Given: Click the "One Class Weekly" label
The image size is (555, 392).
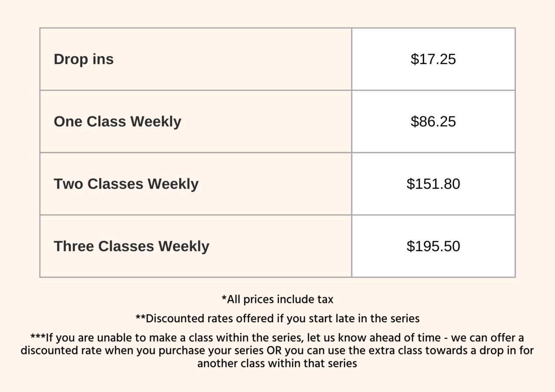Looking at the screenshot, I should (x=118, y=122).
